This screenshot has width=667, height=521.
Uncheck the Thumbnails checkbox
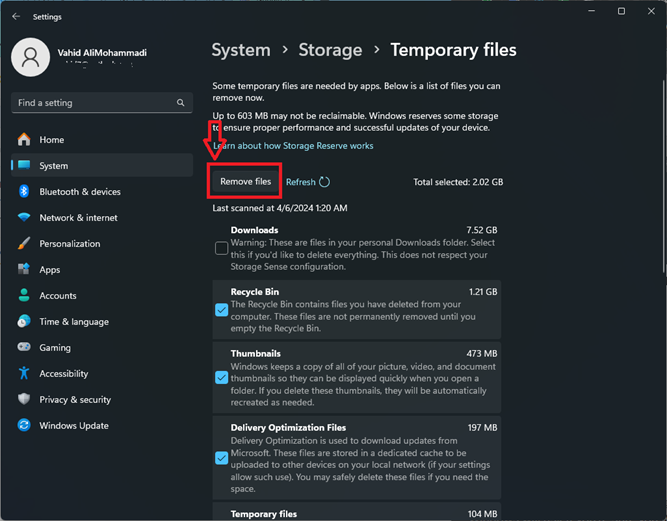point(221,377)
